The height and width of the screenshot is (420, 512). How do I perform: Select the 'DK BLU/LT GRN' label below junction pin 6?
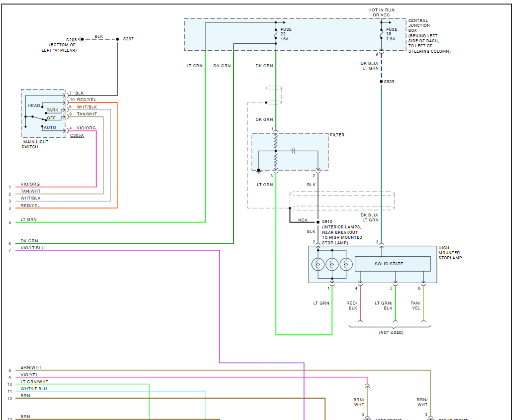click(370, 66)
